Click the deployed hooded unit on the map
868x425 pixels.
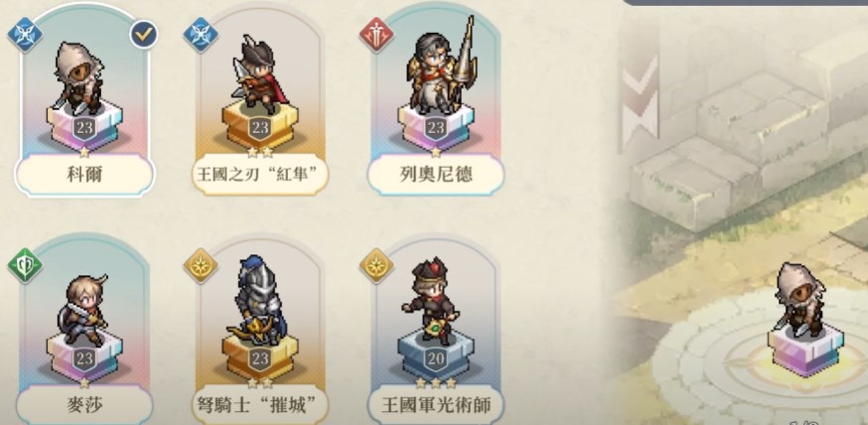(x=805, y=318)
